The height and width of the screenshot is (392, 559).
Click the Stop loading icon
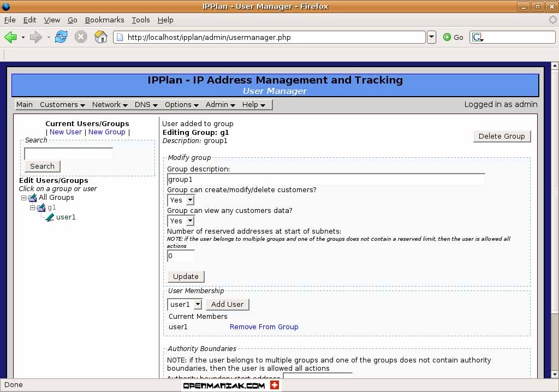click(x=81, y=37)
